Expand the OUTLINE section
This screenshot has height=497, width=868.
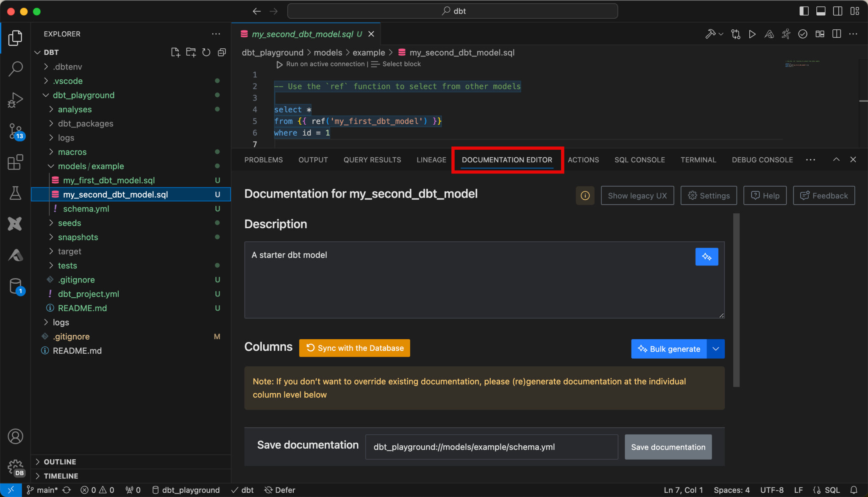(x=60, y=461)
